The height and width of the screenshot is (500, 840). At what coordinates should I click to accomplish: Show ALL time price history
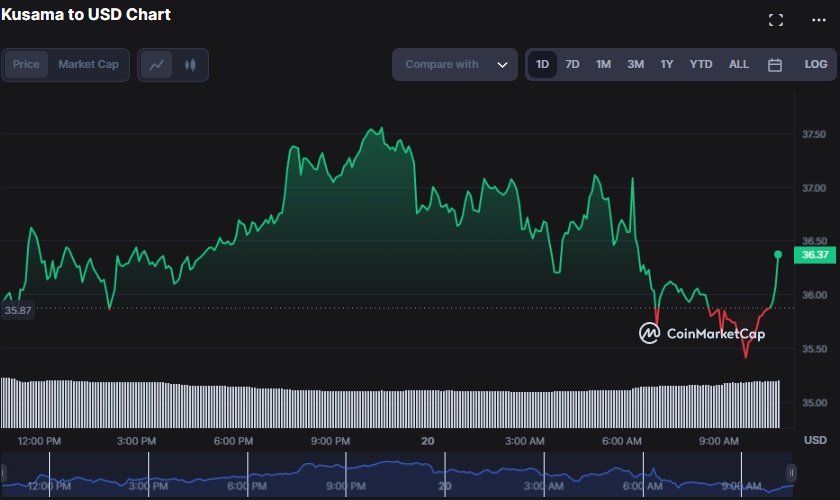click(738, 65)
